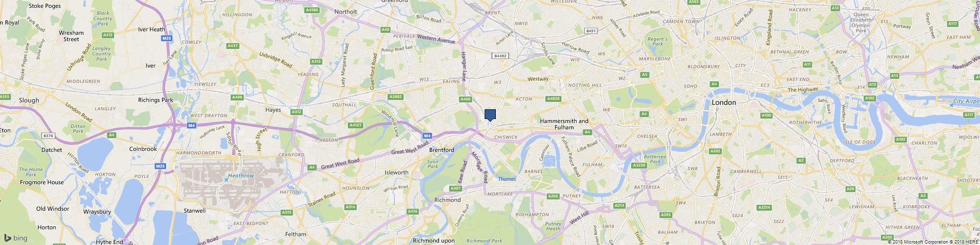Click the City Airport plane icon

[x=951, y=104]
